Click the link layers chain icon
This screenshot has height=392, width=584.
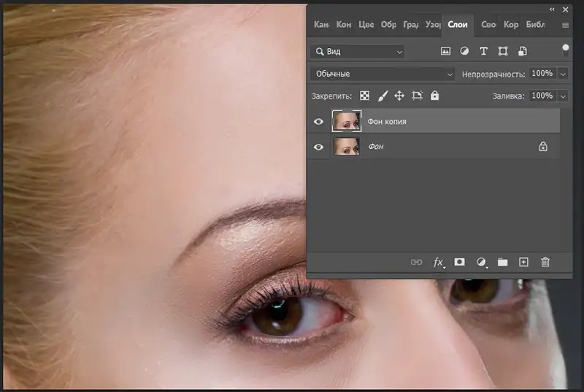pos(416,262)
